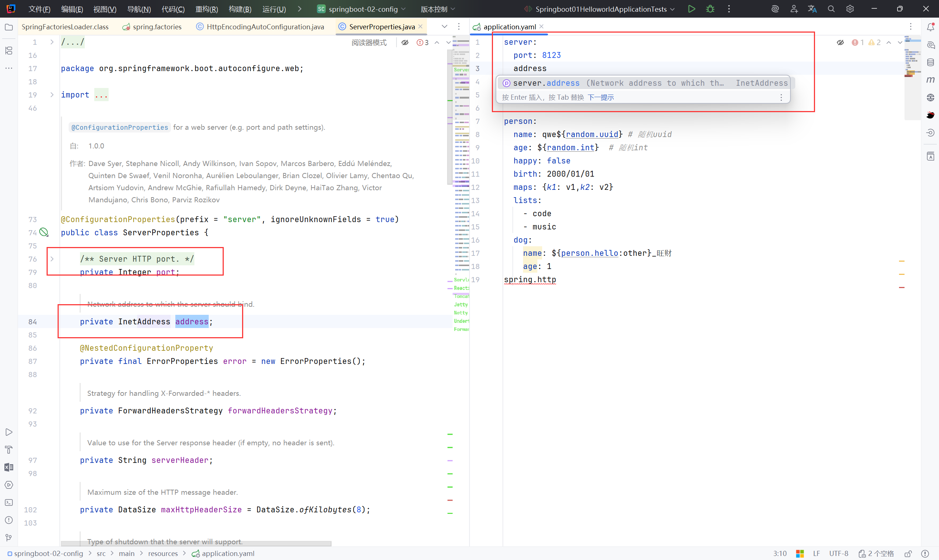This screenshot has width=939, height=560.
Task: Click the green Run button
Action: pos(691,9)
